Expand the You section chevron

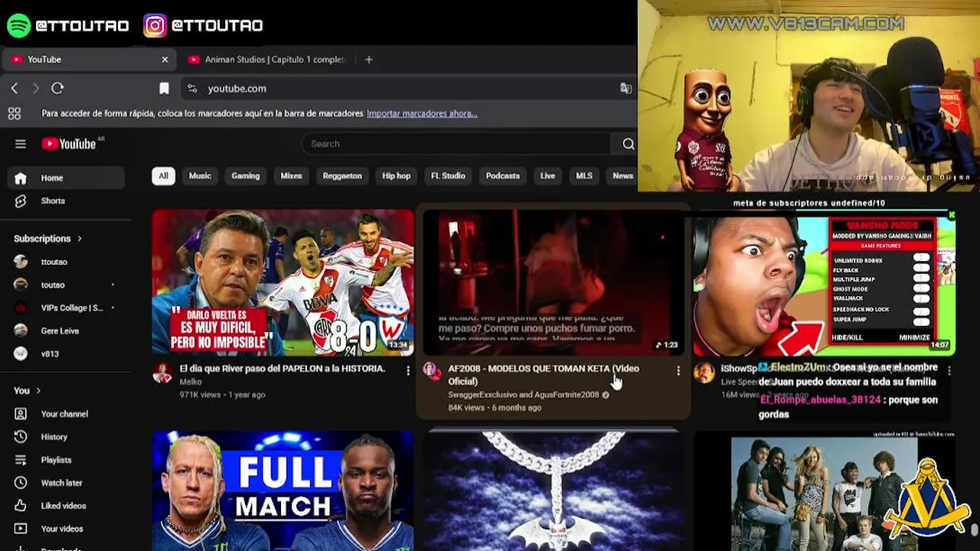coord(38,391)
